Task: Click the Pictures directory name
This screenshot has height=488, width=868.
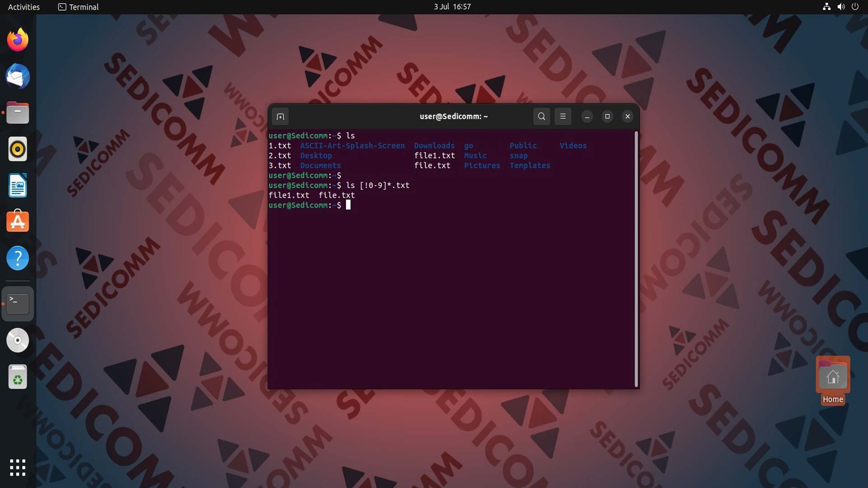Action: [482, 165]
